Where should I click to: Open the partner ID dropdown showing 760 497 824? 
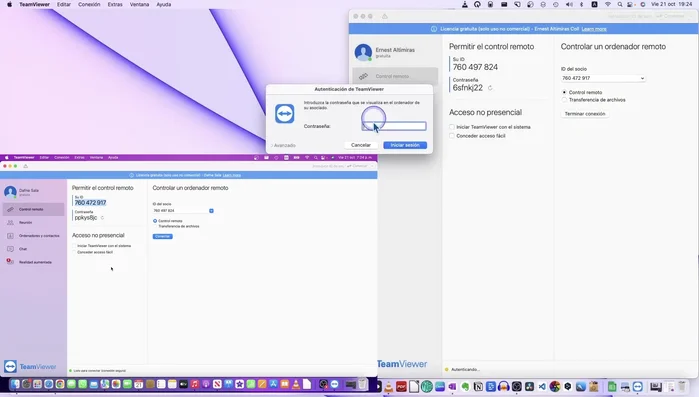coord(211,211)
